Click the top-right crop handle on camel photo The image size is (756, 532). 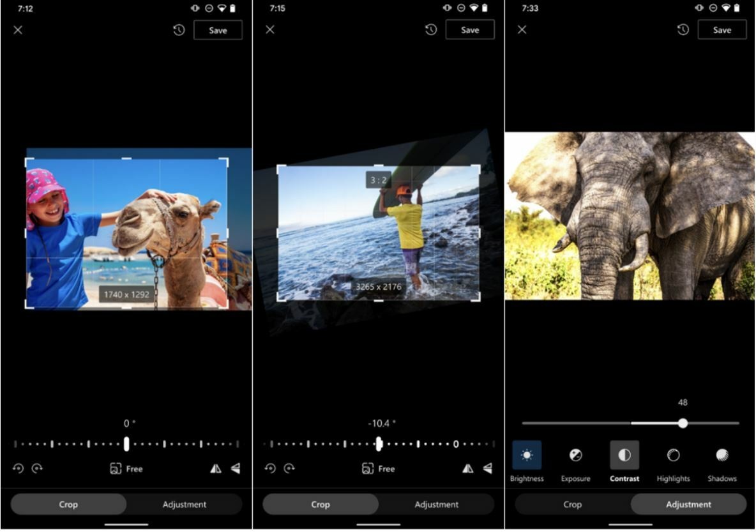[224, 161]
